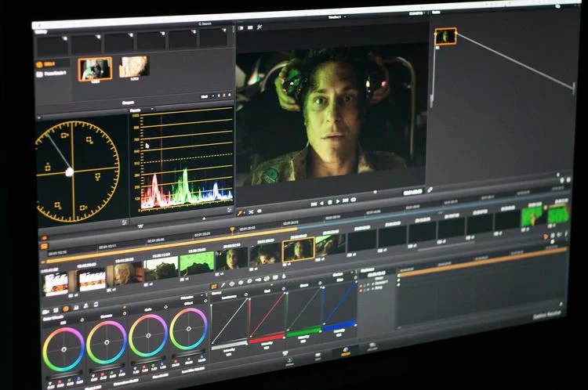This screenshot has width=588, height=390.
Task: Click the Lift master wheel slider
Action: click(x=64, y=375)
